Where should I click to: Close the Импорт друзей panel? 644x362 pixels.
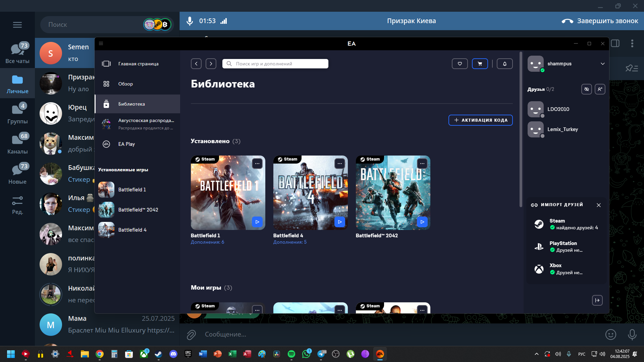tap(599, 205)
